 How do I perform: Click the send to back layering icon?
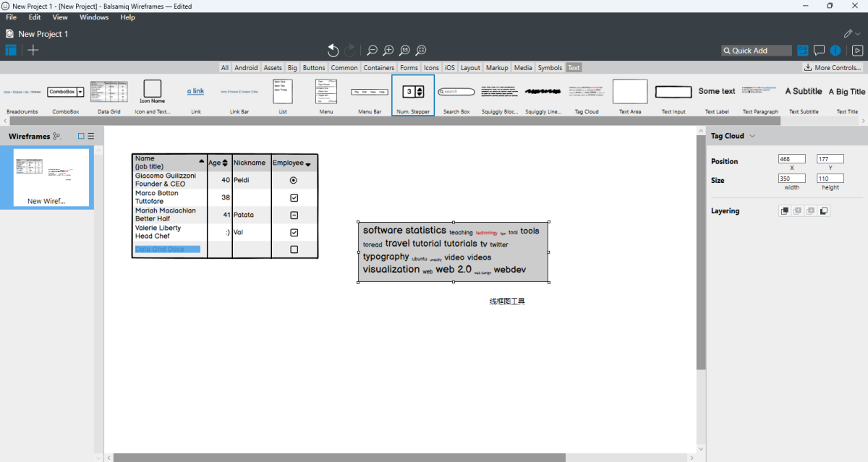[x=824, y=211]
